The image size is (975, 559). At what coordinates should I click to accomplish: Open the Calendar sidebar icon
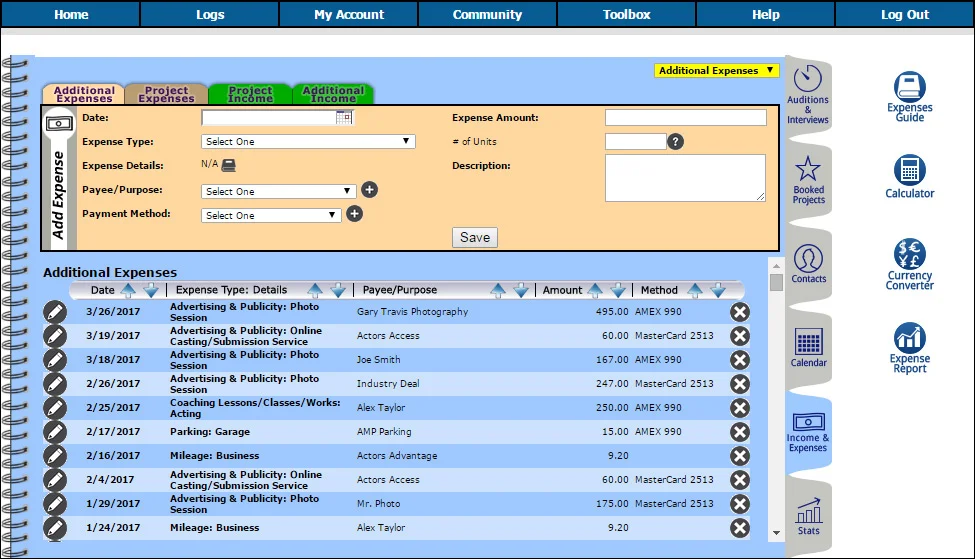(x=808, y=348)
